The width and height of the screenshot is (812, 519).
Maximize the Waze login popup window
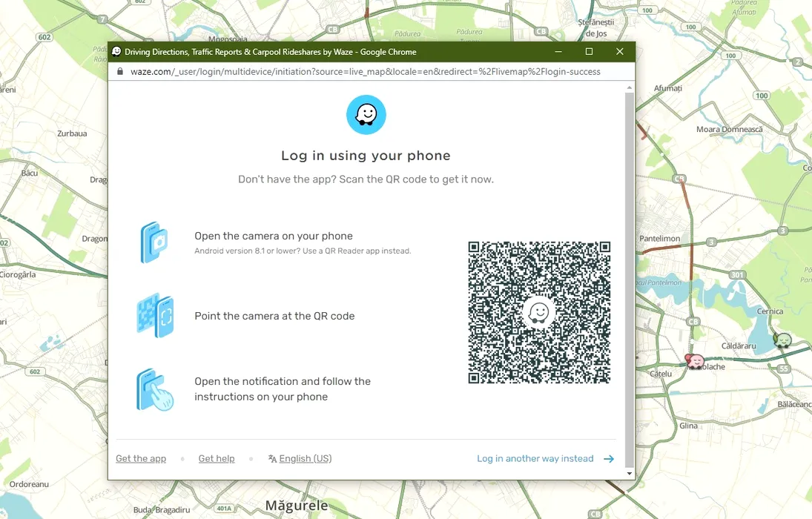click(589, 51)
